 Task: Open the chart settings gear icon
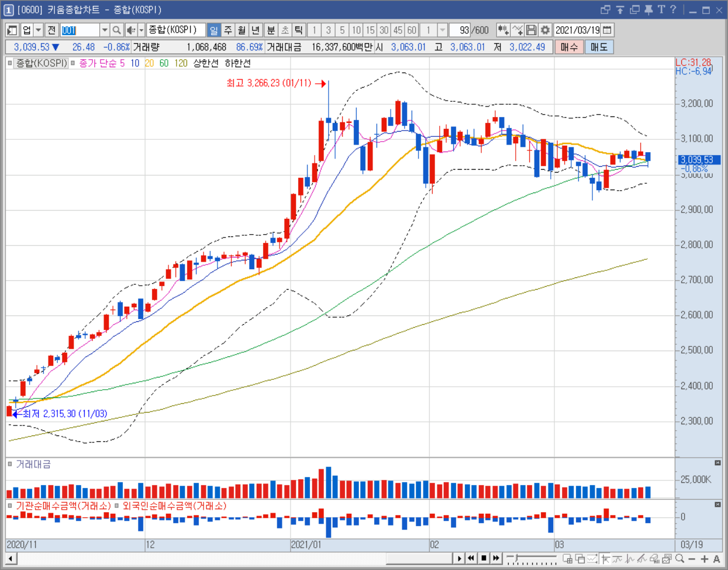(545, 30)
